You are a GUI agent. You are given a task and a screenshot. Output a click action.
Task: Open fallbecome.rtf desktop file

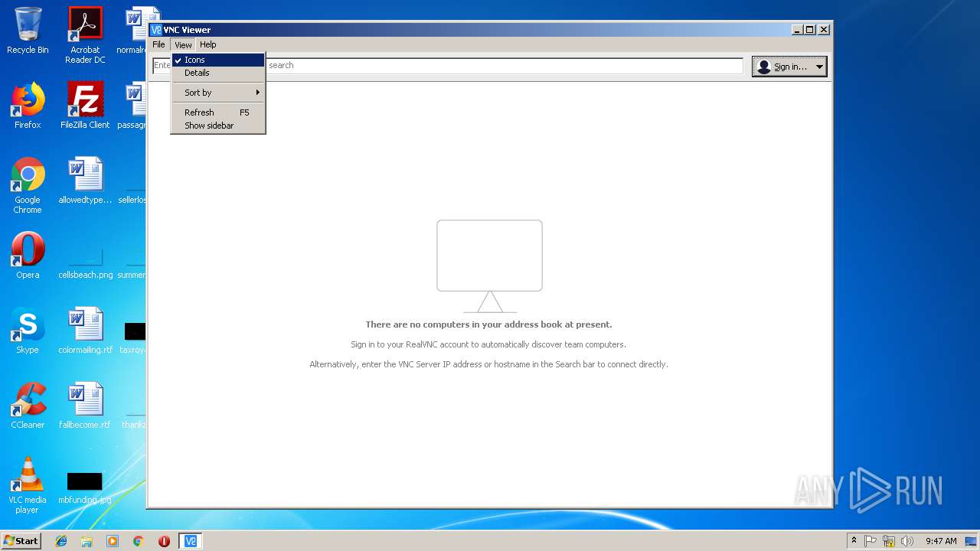pyautogui.click(x=85, y=406)
